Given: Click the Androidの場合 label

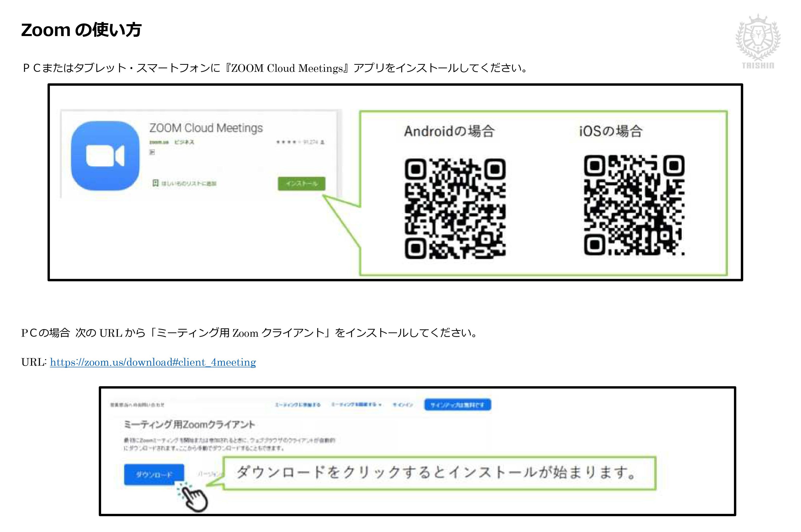Looking at the screenshot, I should [x=449, y=131].
